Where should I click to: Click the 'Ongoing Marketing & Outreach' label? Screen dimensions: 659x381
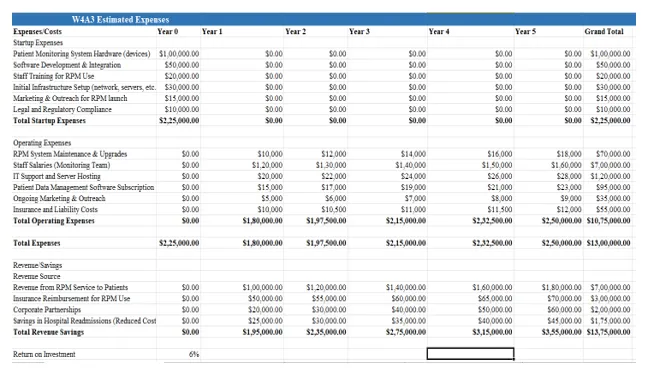(59, 198)
